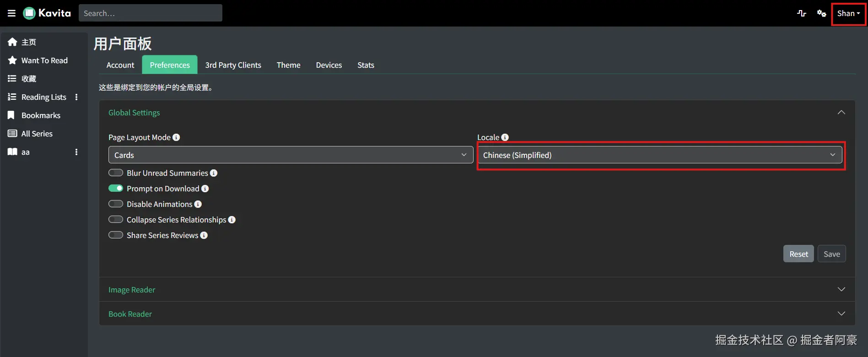The height and width of the screenshot is (357, 868).
Task: Click the Kavita logo icon
Action: [x=29, y=13]
